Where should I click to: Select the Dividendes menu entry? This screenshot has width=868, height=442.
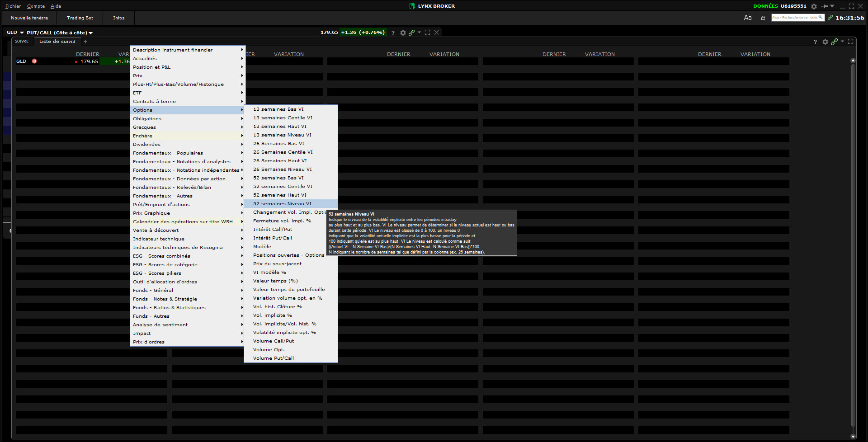(187, 145)
